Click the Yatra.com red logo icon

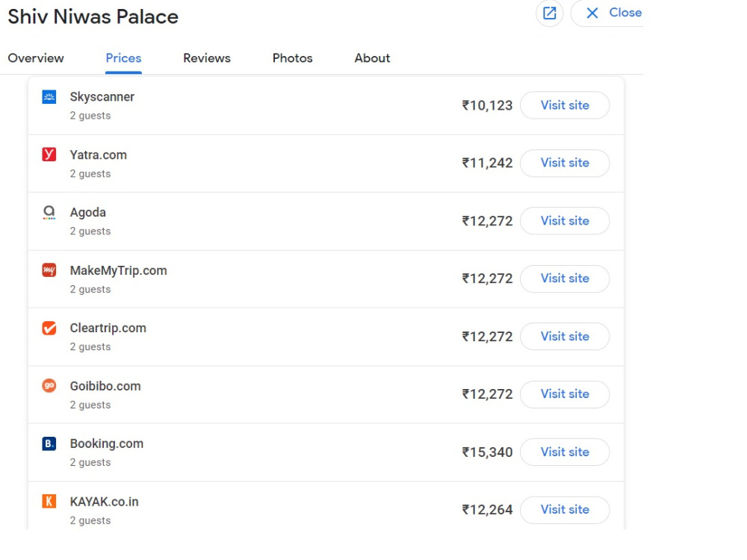pos(49,155)
